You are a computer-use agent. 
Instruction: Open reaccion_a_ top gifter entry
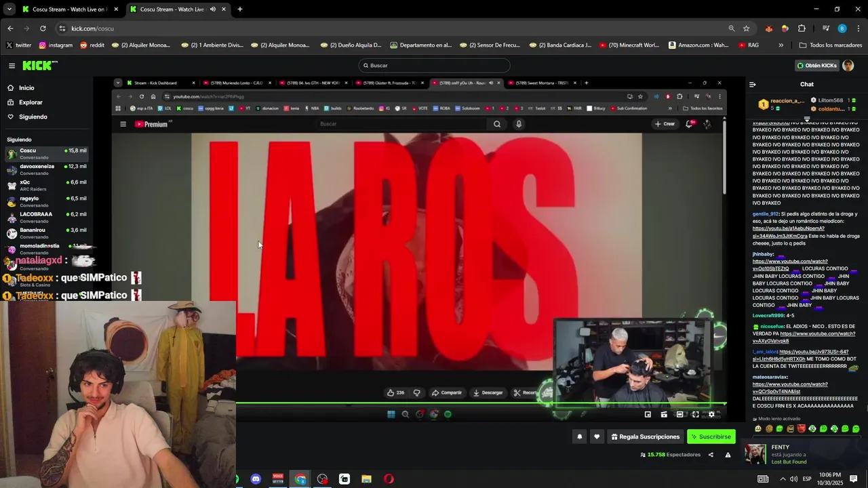(x=782, y=104)
